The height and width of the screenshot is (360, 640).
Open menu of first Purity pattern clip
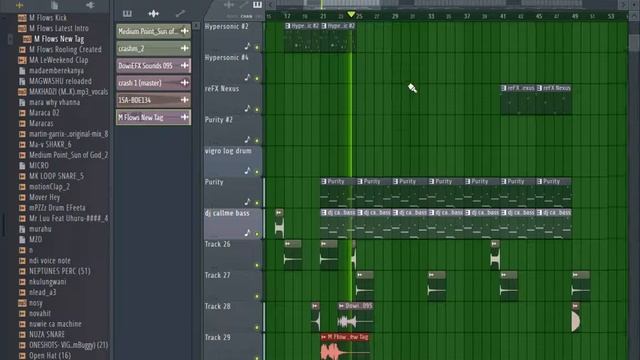tap(324, 181)
